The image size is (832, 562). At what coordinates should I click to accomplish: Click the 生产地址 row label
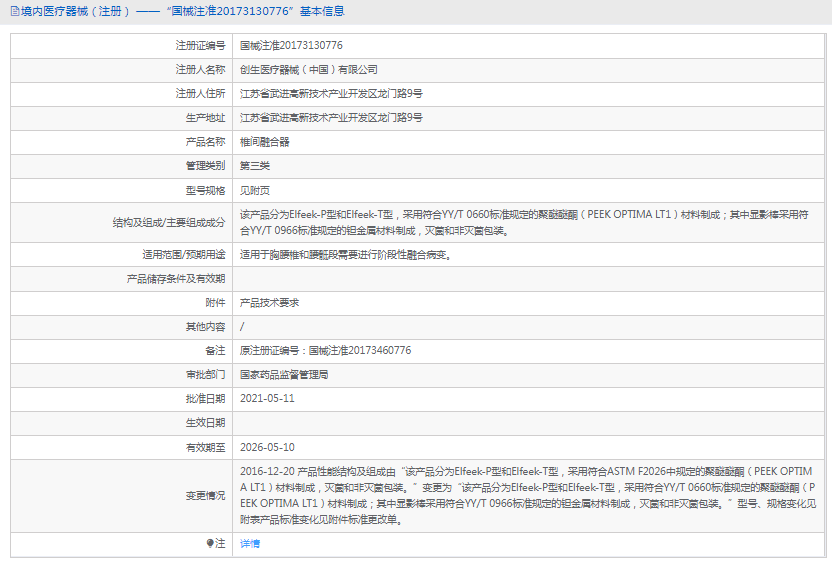pos(205,117)
